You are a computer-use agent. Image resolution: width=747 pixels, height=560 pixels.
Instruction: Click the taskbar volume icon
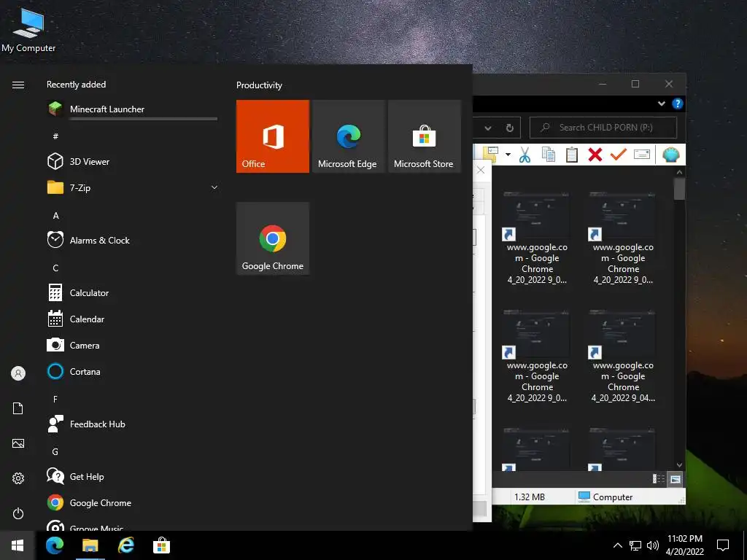coord(653,545)
